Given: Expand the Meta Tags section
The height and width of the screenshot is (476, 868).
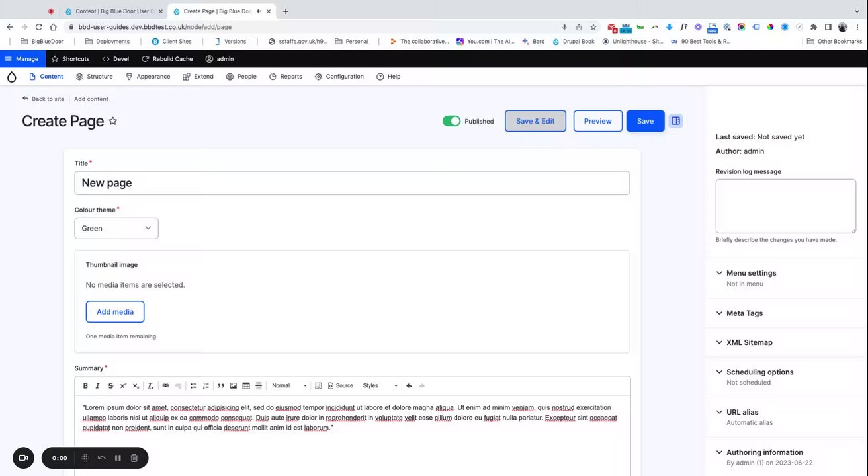Looking at the screenshot, I should 744,313.
